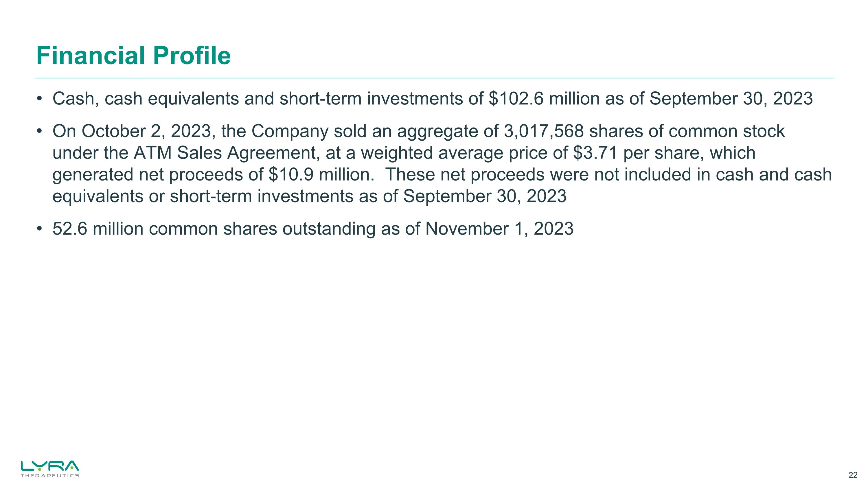
Task: Click the page number 22
Action: pyautogui.click(x=853, y=475)
